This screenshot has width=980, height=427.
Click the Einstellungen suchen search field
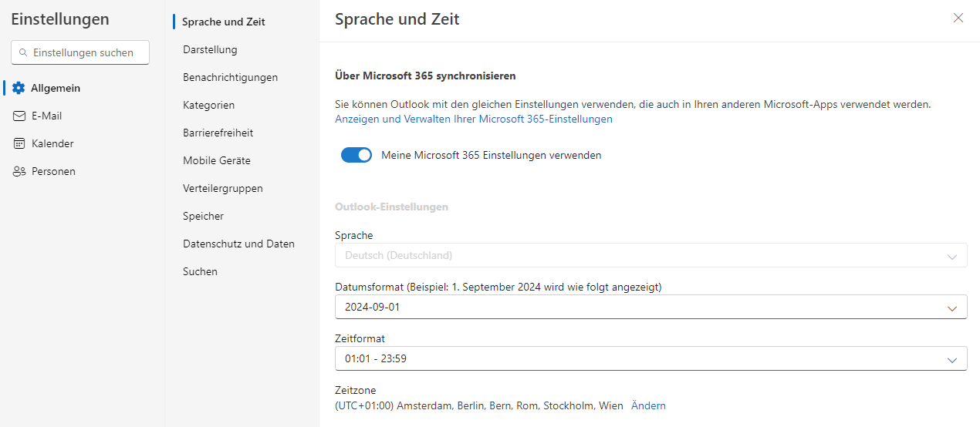pyautogui.click(x=85, y=52)
